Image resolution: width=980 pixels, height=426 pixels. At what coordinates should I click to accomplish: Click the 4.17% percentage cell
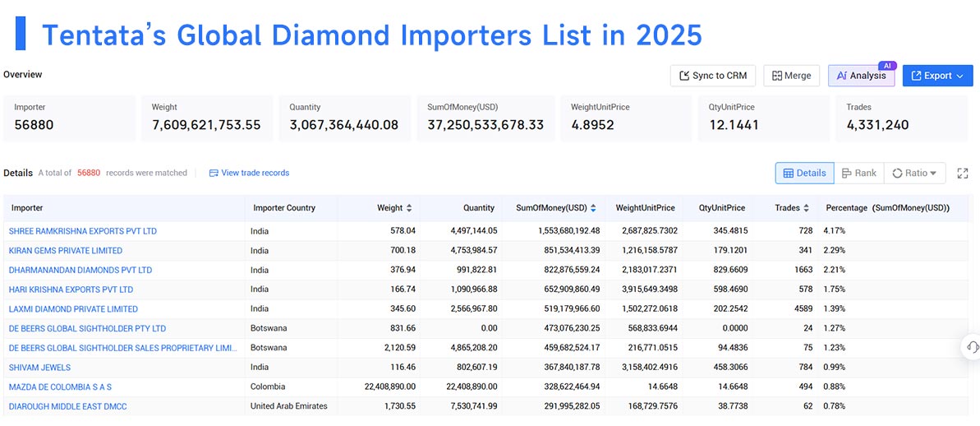point(835,231)
